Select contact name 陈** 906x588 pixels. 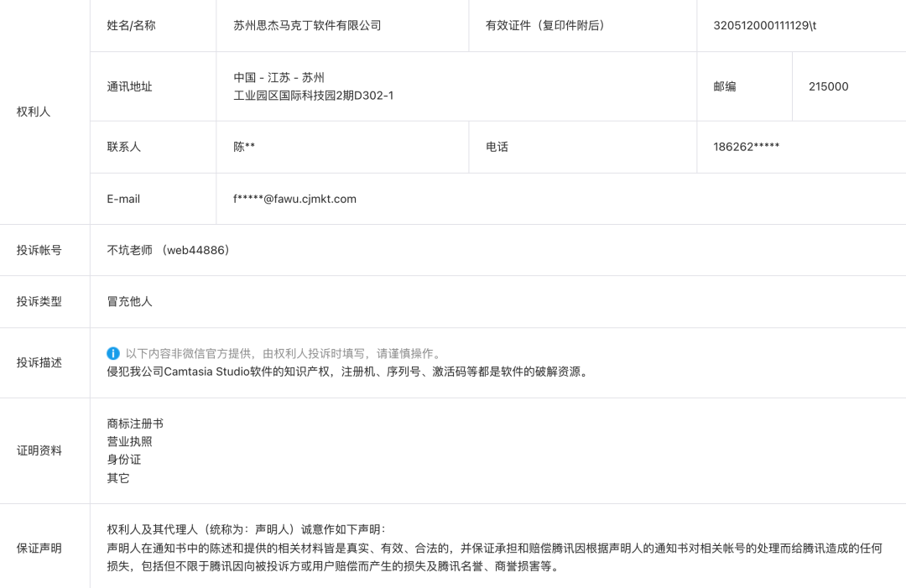pos(244,147)
